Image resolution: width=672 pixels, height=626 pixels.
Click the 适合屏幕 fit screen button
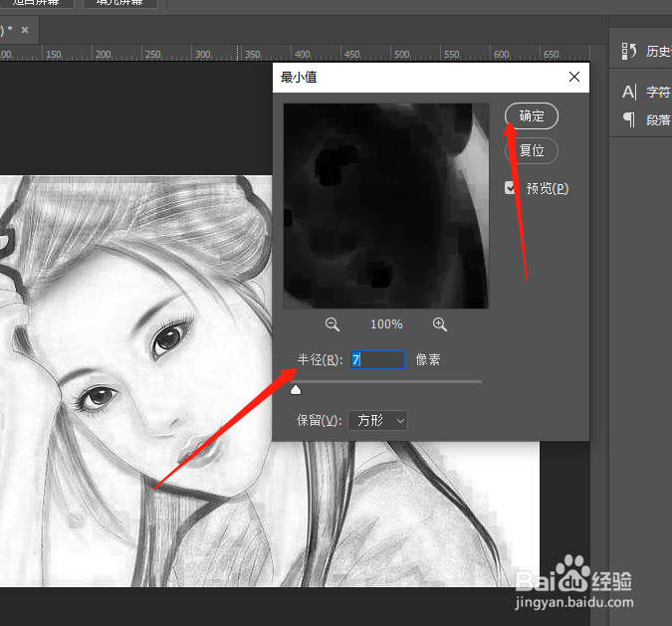36,3
